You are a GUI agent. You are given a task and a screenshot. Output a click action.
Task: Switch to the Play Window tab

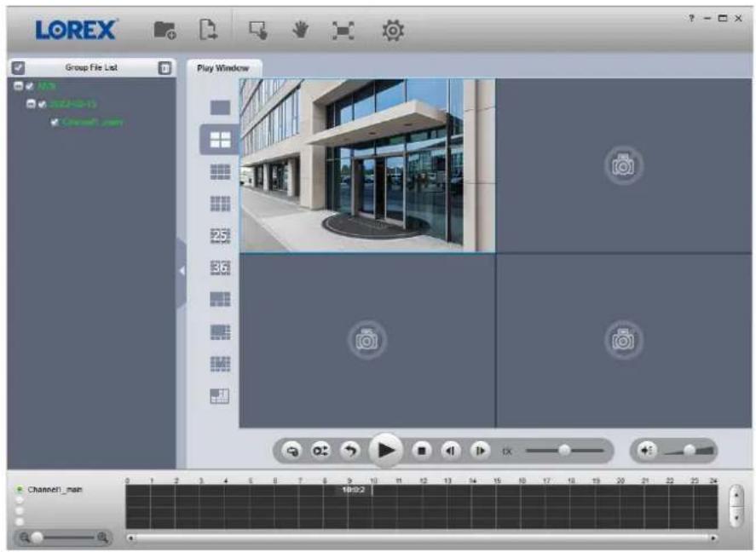click(223, 68)
